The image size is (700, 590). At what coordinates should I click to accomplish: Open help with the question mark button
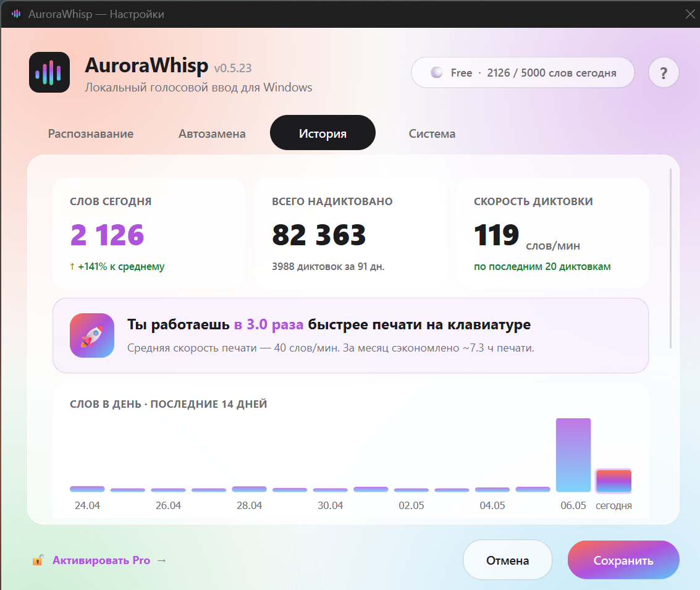point(664,73)
